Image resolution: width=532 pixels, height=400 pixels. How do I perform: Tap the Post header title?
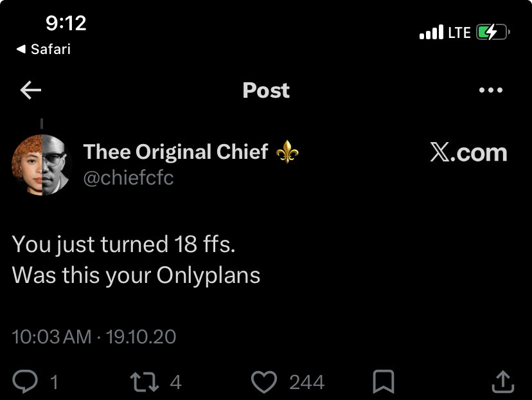click(266, 90)
